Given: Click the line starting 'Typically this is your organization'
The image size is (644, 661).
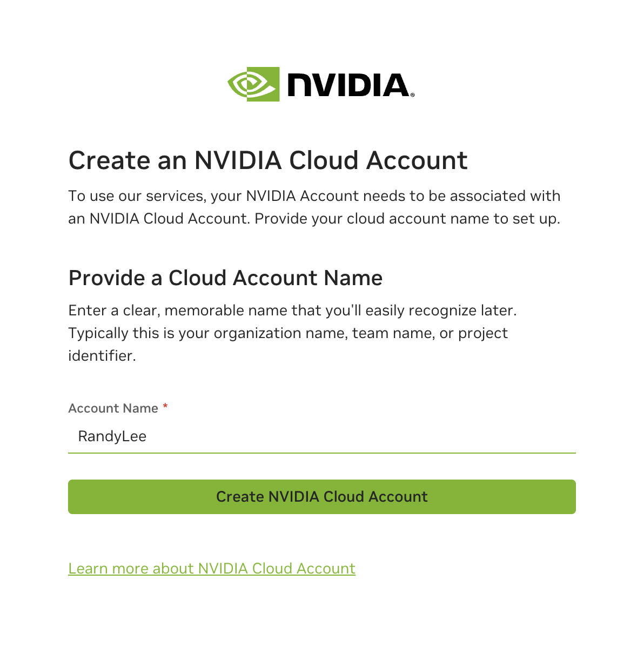Looking at the screenshot, I should pyautogui.click(x=288, y=333).
